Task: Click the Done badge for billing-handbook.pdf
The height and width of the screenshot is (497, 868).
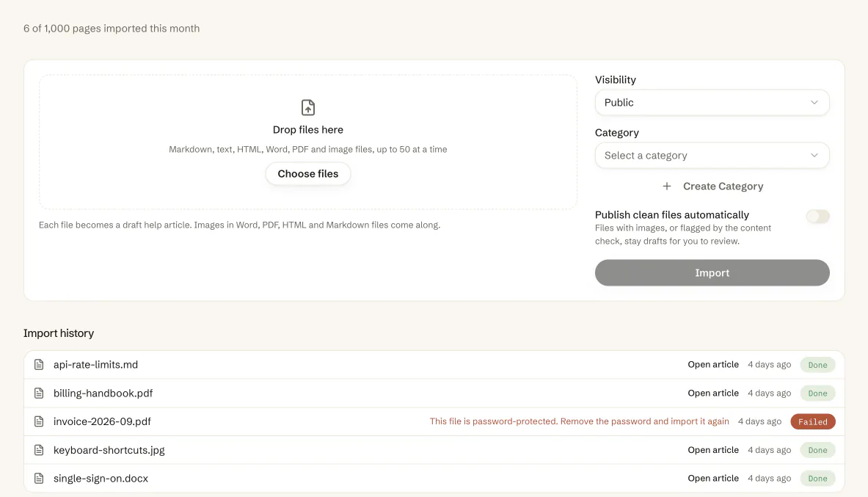Action: click(x=817, y=393)
